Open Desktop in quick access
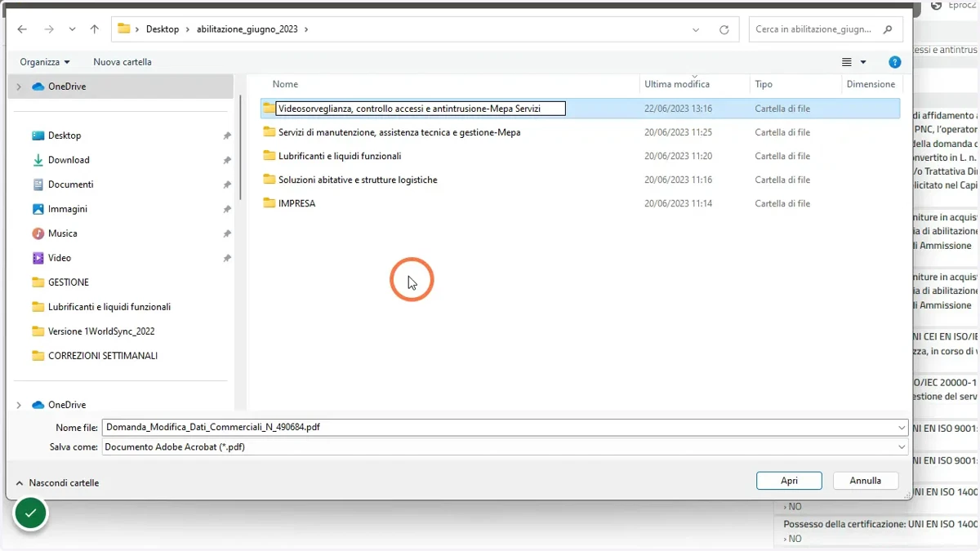 click(65, 136)
